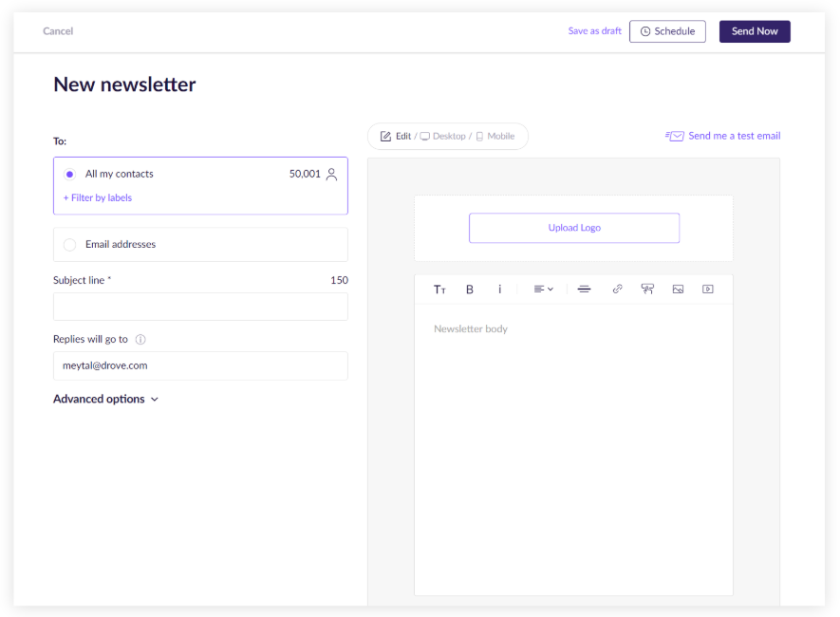
Task: Insert a button element icon
Action: tap(647, 290)
